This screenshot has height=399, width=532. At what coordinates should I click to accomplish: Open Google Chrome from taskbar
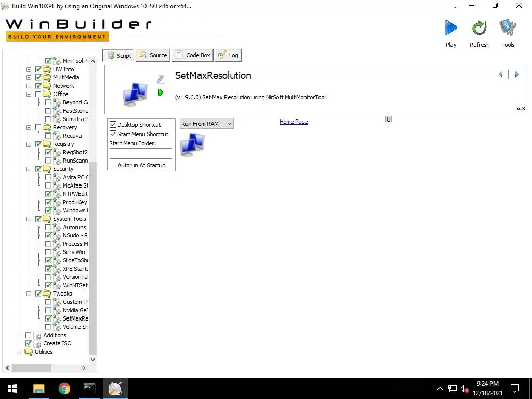click(x=64, y=389)
